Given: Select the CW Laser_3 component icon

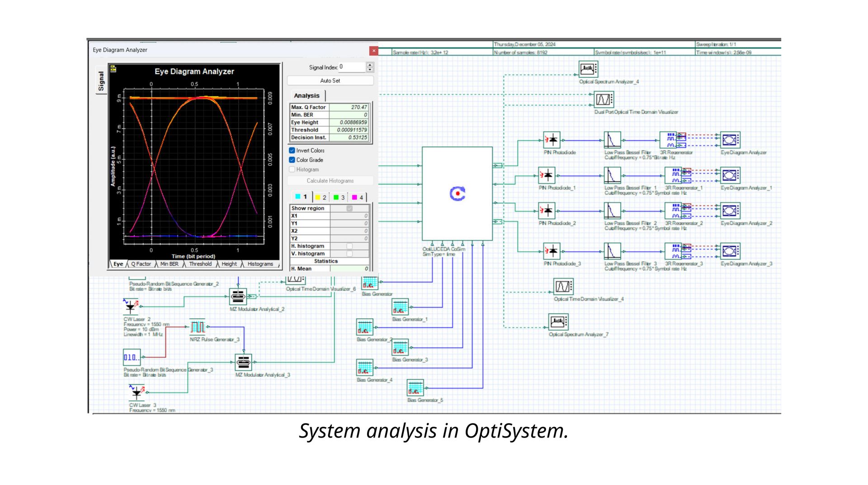Looking at the screenshot, I should (137, 392).
